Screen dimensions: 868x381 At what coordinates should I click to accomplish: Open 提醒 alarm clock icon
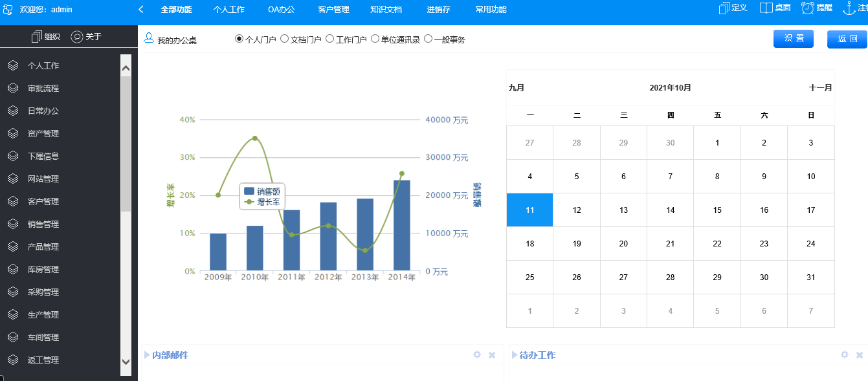808,8
